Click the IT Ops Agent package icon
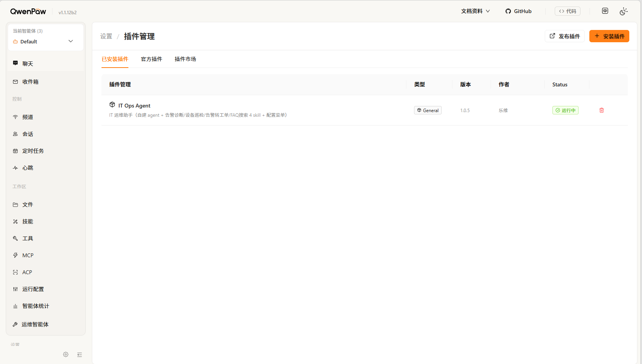The width and height of the screenshot is (642, 364). [x=112, y=104]
